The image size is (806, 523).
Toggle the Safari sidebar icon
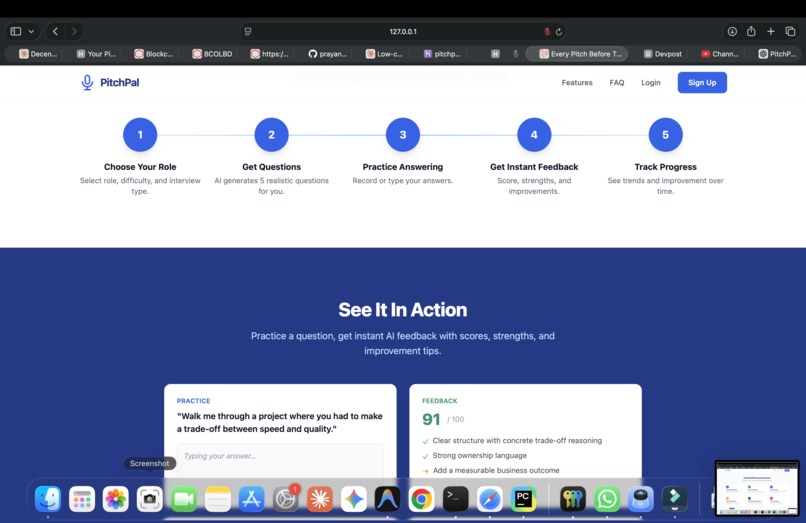(x=16, y=31)
